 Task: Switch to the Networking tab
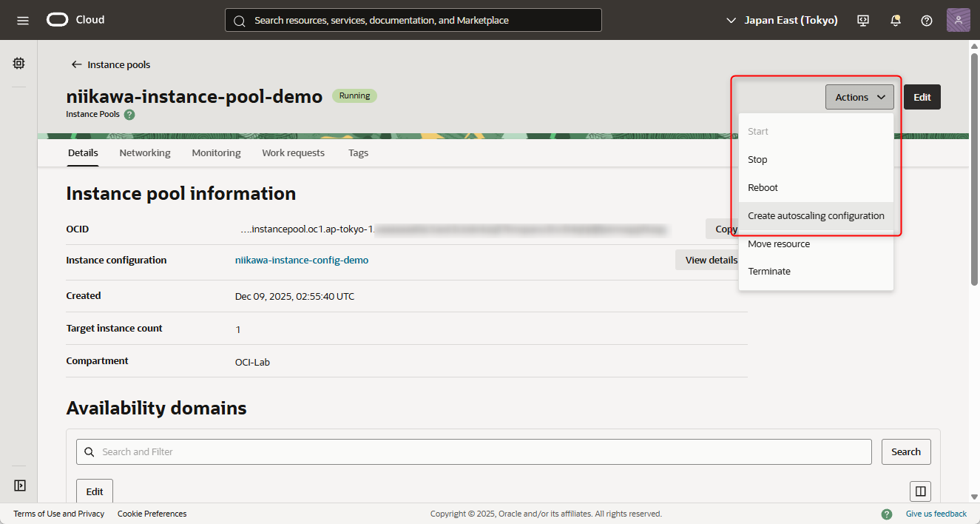(x=145, y=153)
